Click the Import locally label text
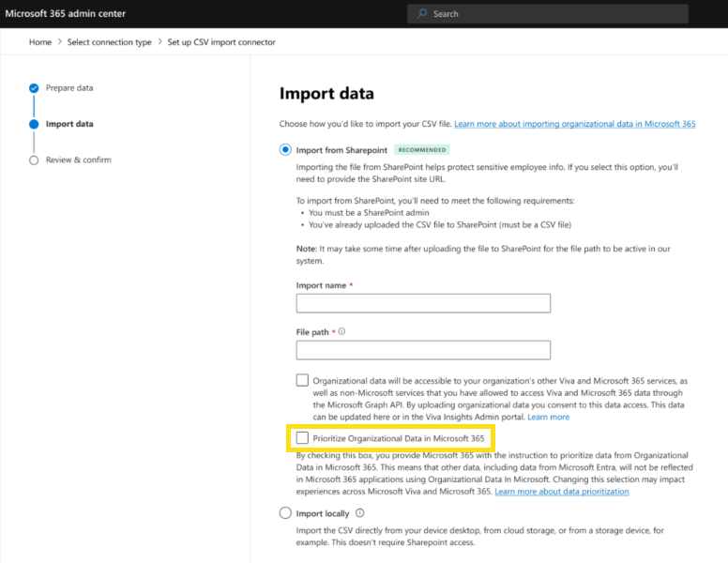Viewport: 728px width, 563px height. [x=323, y=513]
